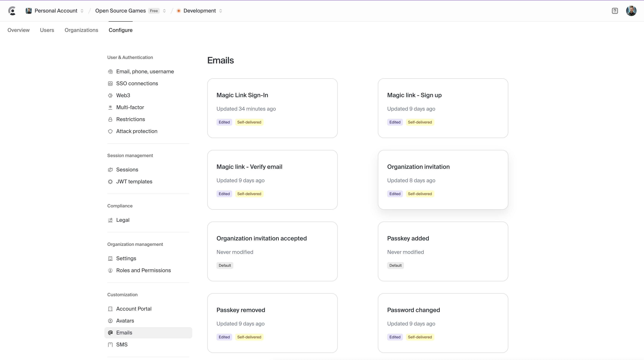Open the Password changed email template
The height and width of the screenshot is (360, 644).
pos(443,323)
